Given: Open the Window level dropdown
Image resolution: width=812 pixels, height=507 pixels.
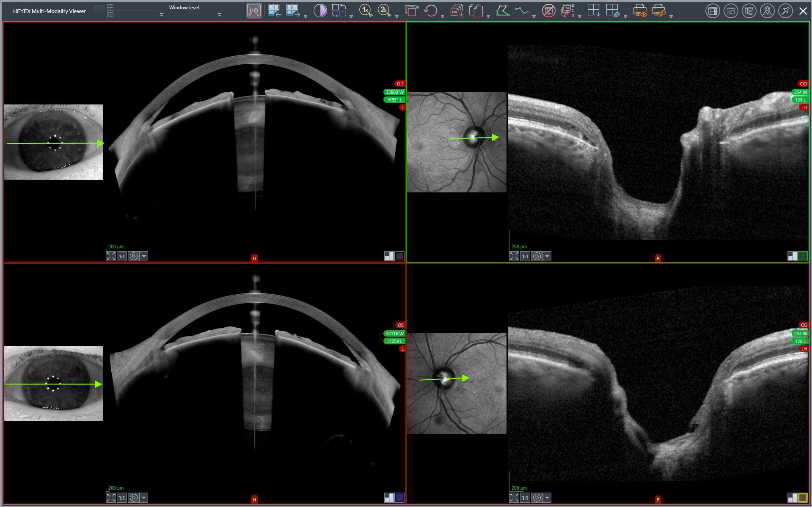Looking at the screenshot, I should point(219,15).
